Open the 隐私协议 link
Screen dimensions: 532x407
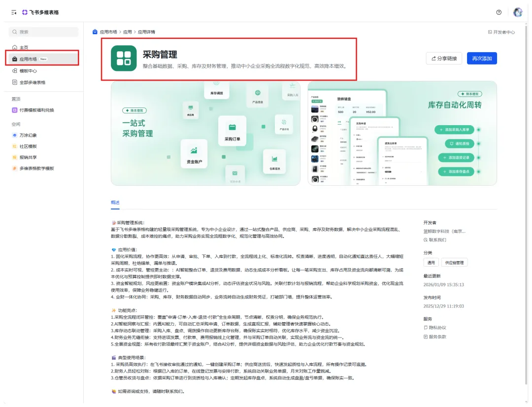pos(435,328)
